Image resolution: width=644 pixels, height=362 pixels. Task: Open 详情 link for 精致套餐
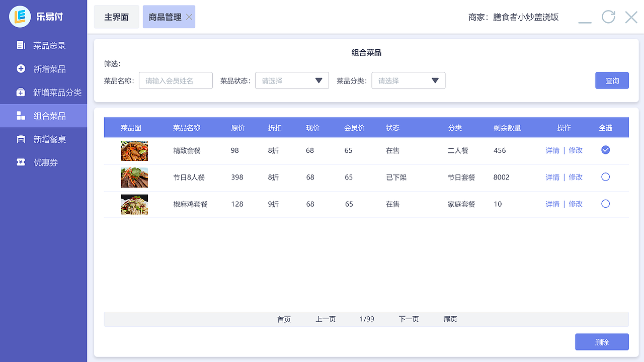(x=552, y=150)
